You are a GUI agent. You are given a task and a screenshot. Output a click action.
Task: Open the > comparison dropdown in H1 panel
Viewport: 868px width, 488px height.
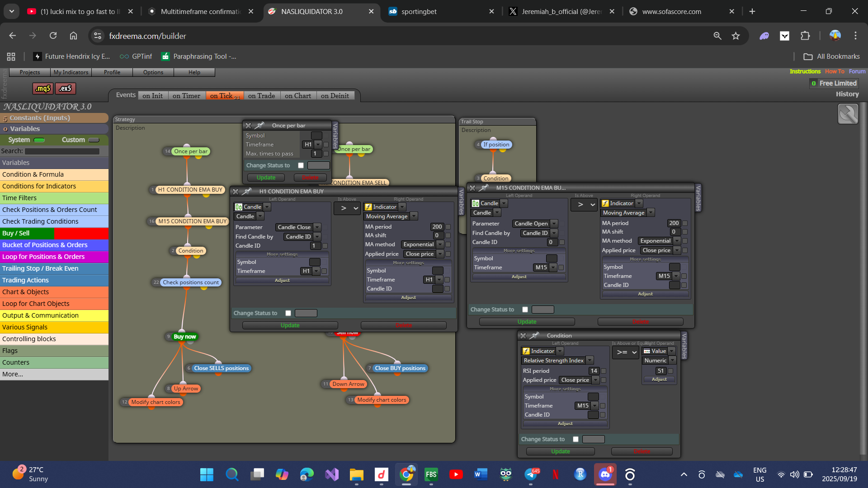347,208
